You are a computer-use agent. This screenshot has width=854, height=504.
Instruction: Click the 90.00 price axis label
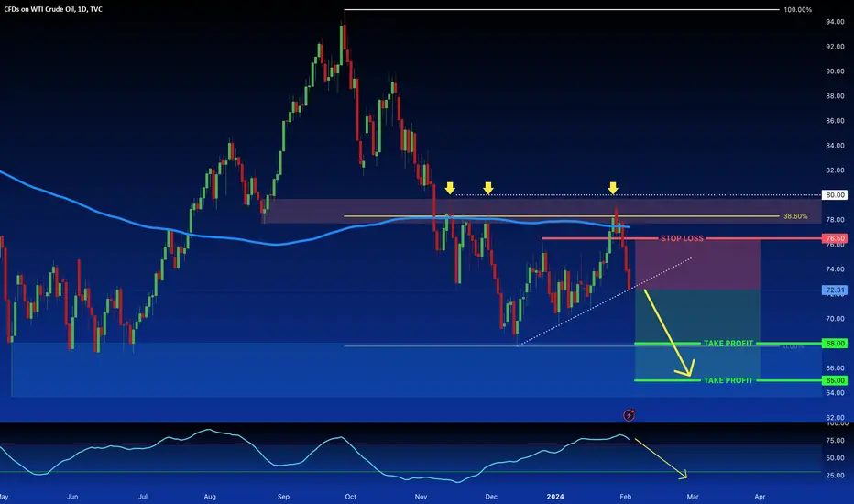point(835,71)
